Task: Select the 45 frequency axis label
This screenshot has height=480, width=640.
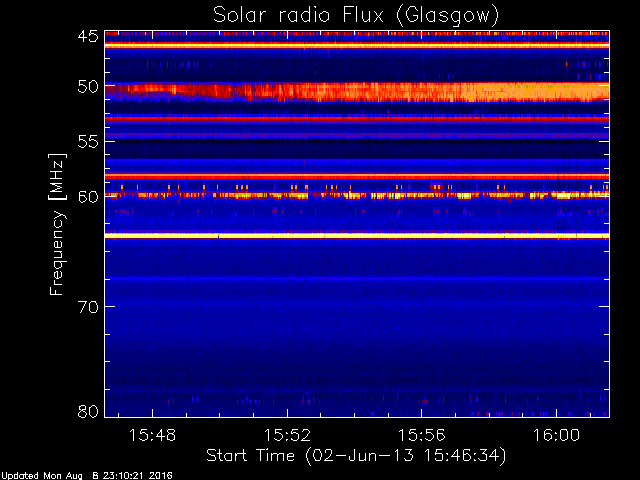Action: (88, 36)
